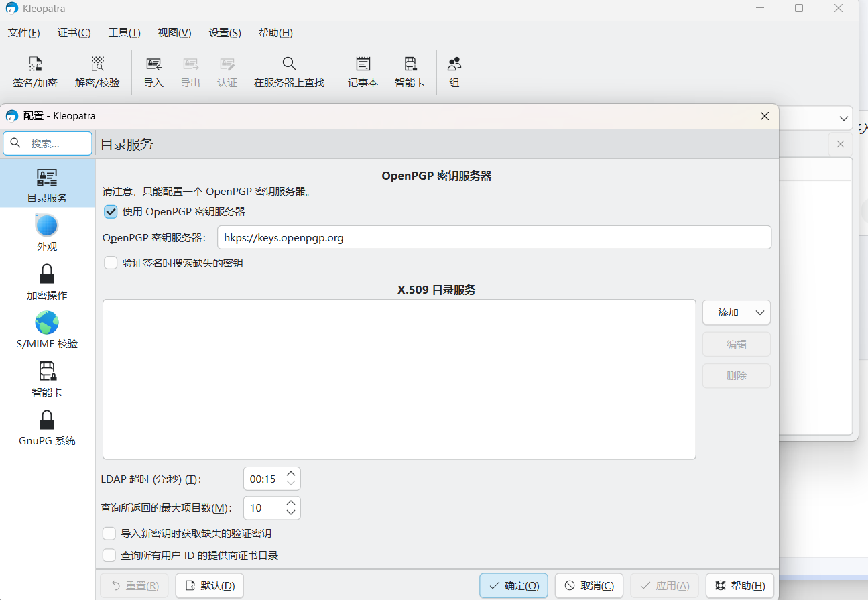Screen dimensions: 868x600
Task: Click the magnifier icon in search box
Action: click(x=16, y=143)
